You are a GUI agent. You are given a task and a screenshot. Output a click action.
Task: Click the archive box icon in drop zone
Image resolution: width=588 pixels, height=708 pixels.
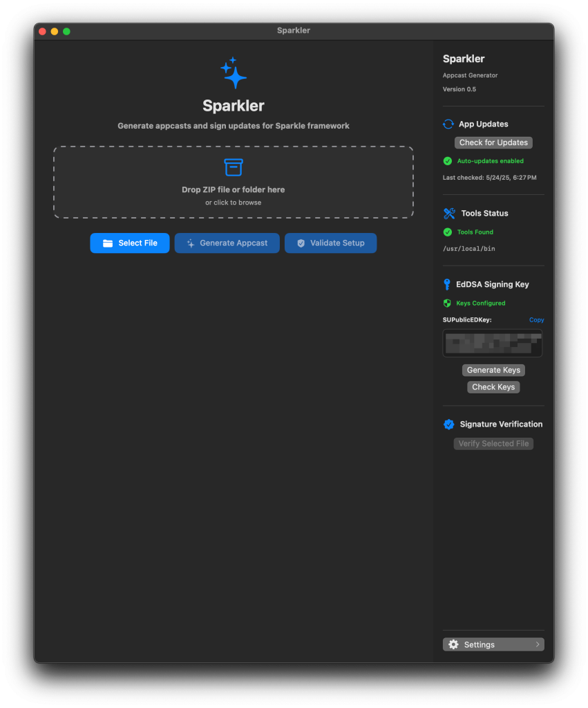(234, 167)
